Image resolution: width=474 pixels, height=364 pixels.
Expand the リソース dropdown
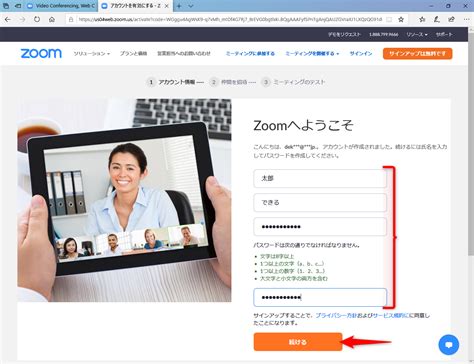417,34
